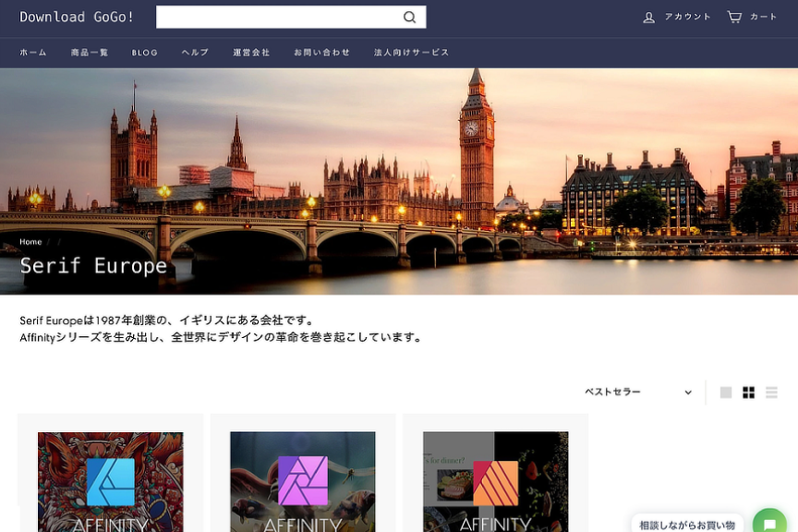Viewport: 798px width, 532px height.
Task: Open the shopping cart icon
Action: click(734, 18)
